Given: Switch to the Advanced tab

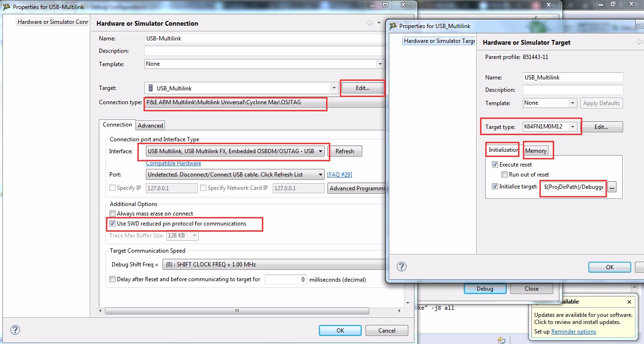Looking at the screenshot, I should [150, 126].
